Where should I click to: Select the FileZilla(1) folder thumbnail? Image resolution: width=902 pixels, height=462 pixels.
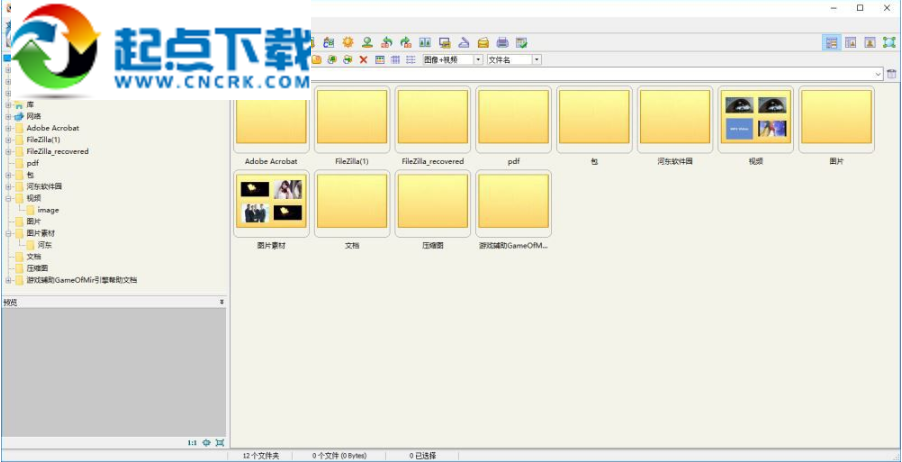click(x=352, y=120)
